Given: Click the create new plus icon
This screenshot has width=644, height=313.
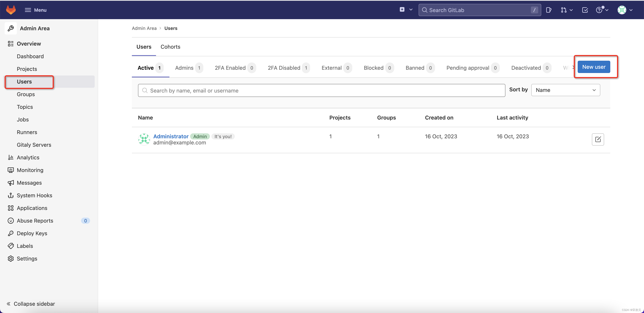Looking at the screenshot, I should 402,10.
